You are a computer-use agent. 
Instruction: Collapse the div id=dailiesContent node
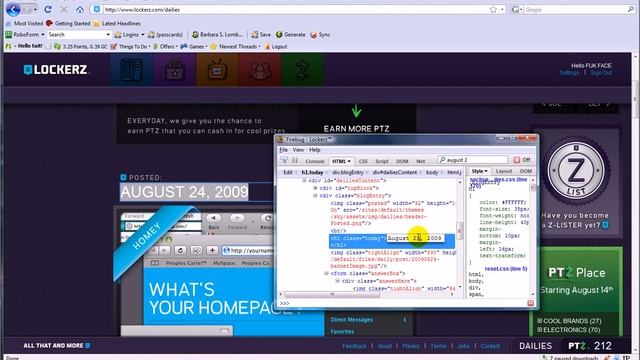(x=304, y=180)
